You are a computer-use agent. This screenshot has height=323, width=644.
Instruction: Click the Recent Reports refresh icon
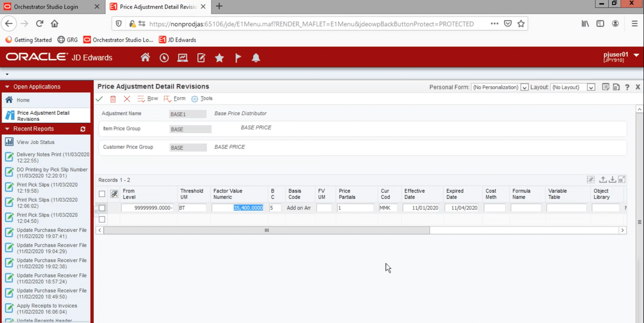tap(83, 129)
